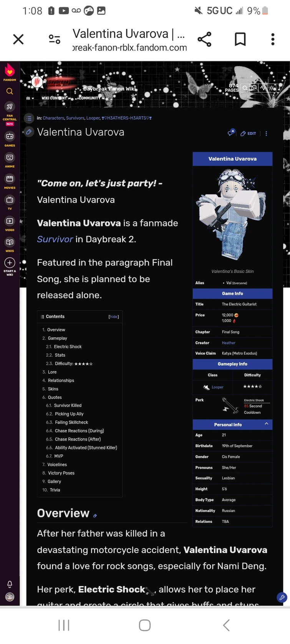This screenshot has height=644, width=290.
Task: Open the Start a Wiki plus icon
Action: (x=10, y=265)
